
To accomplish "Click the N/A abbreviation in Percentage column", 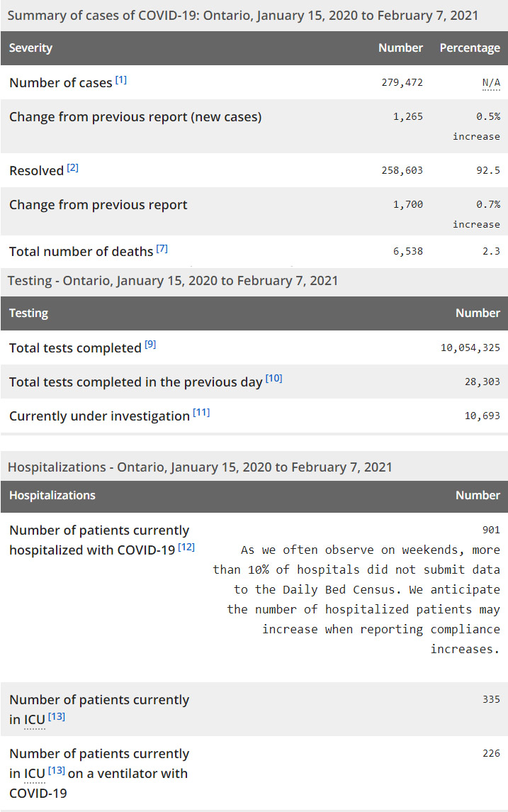I will pyautogui.click(x=491, y=83).
